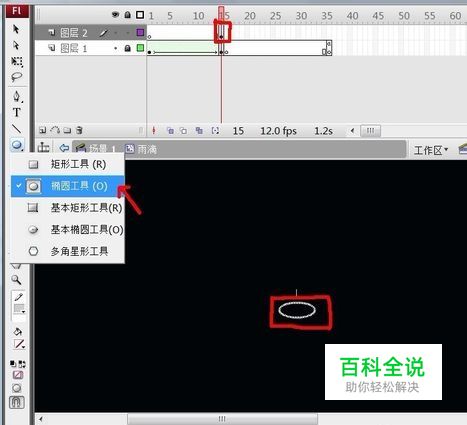
Task: Click the 12.0 fps frame rate value
Action: coord(278,131)
